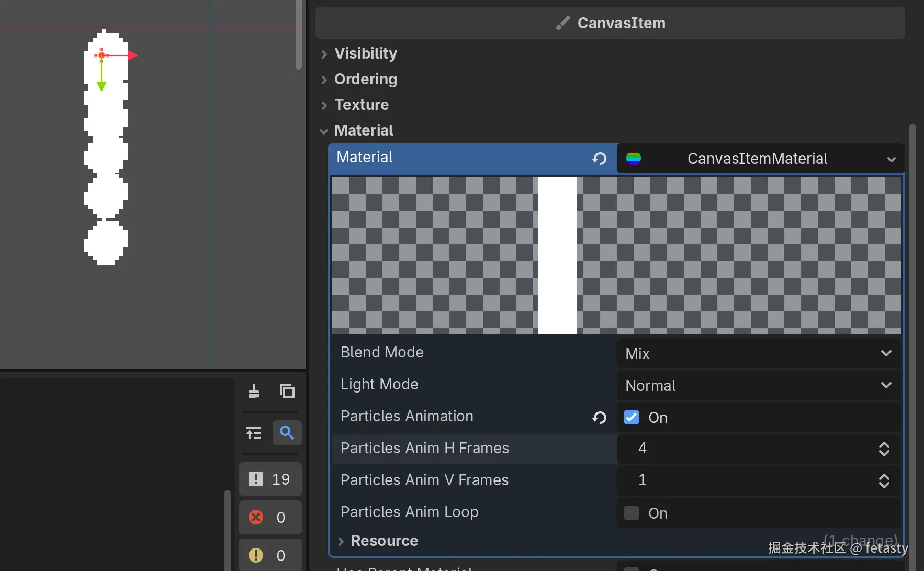Image resolution: width=924 pixels, height=571 pixels.
Task: Uncheck the Particles Animation checkbox
Action: pyautogui.click(x=632, y=417)
